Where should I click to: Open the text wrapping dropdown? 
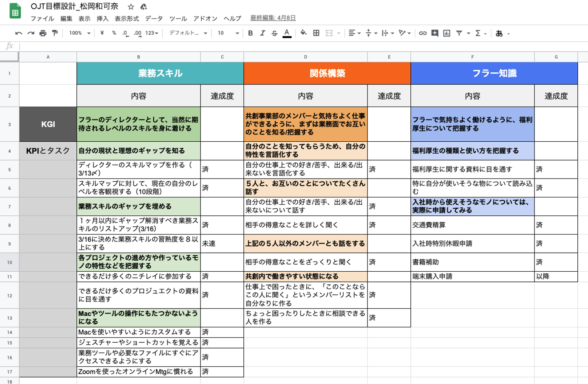coord(388,33)
